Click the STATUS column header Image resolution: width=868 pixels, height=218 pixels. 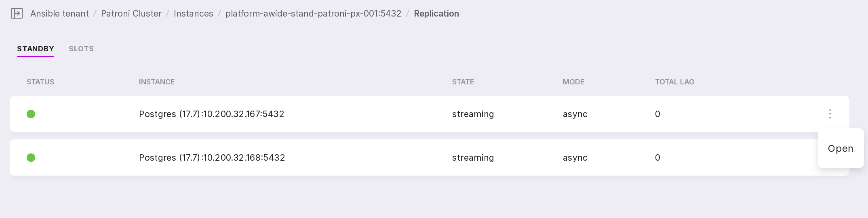coord(40,82)
